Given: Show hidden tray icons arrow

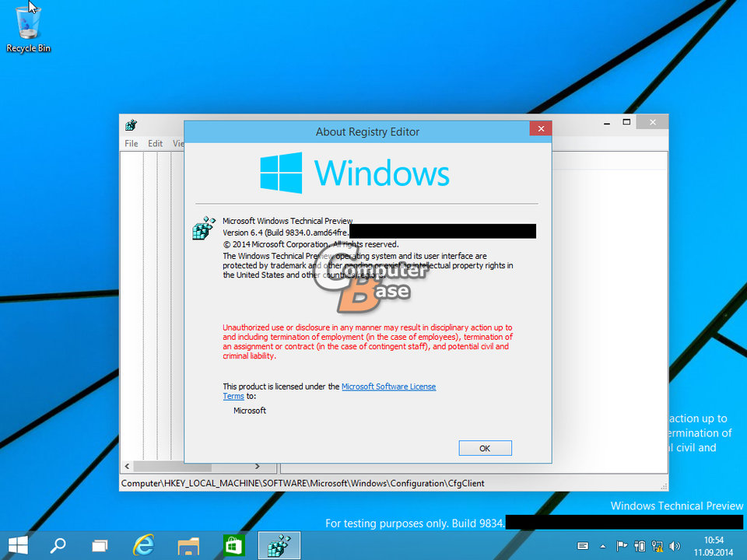Looking at the screenshot, I should [603, 546].
